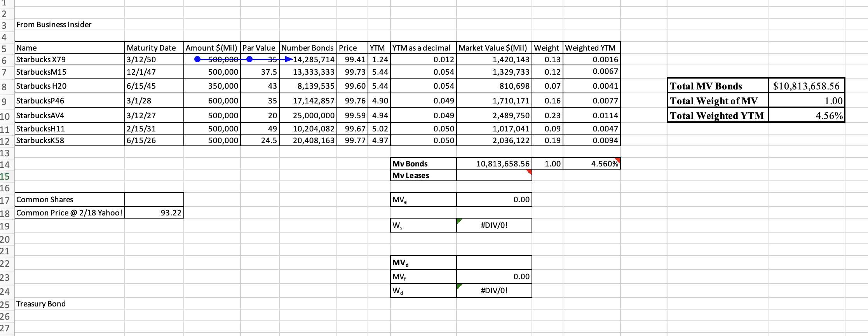Click the Total Weight of MV label
The width and height of the screenshot is (868, 336).
coord(718,101)
